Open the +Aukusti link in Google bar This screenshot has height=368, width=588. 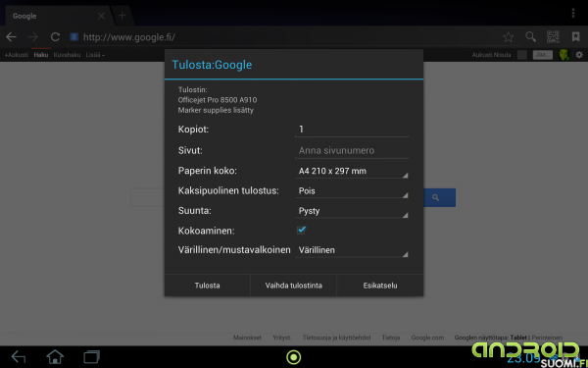point(16,55)
